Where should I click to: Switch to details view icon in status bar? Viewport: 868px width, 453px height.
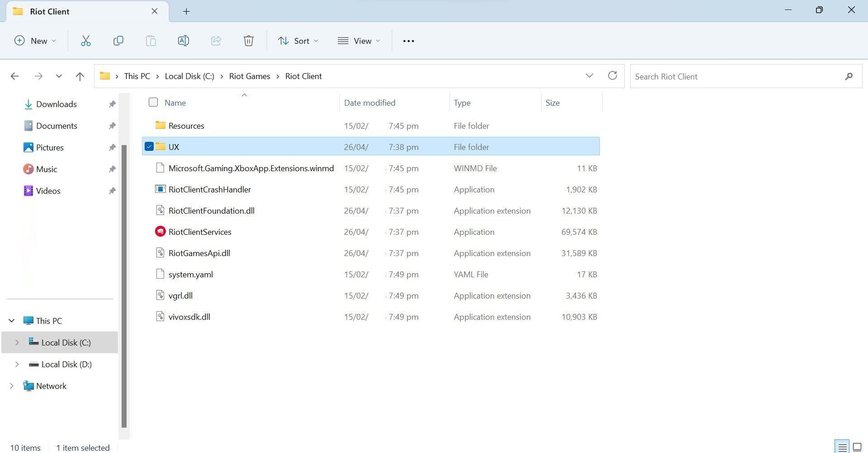click(x=842, y=448)
